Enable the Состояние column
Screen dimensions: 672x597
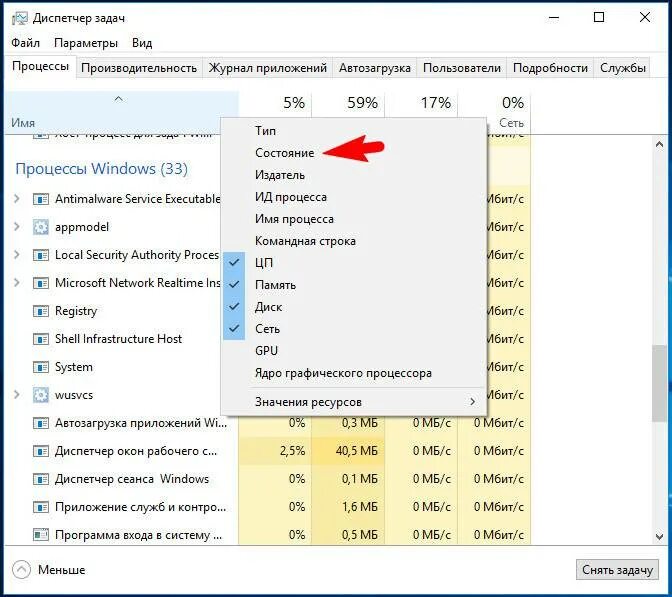pos(354,153)
